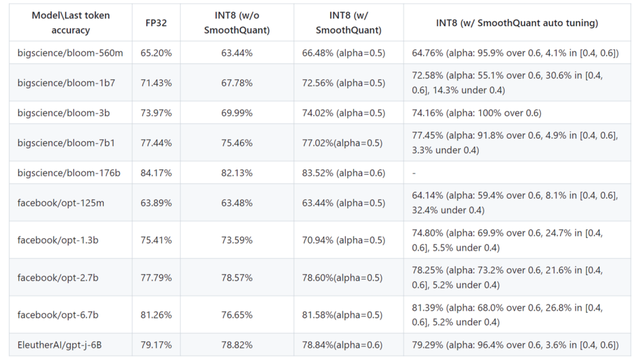Click the facebook/opt-6.7b model name
Viewport: 640px width, 360px height.
pyautogui.click(x=58, y=315)
